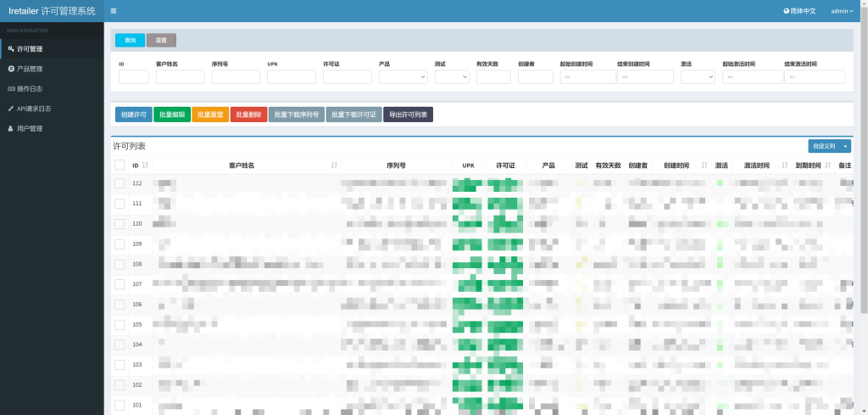Select the checkbox for row ID 108

click(120, 264)
